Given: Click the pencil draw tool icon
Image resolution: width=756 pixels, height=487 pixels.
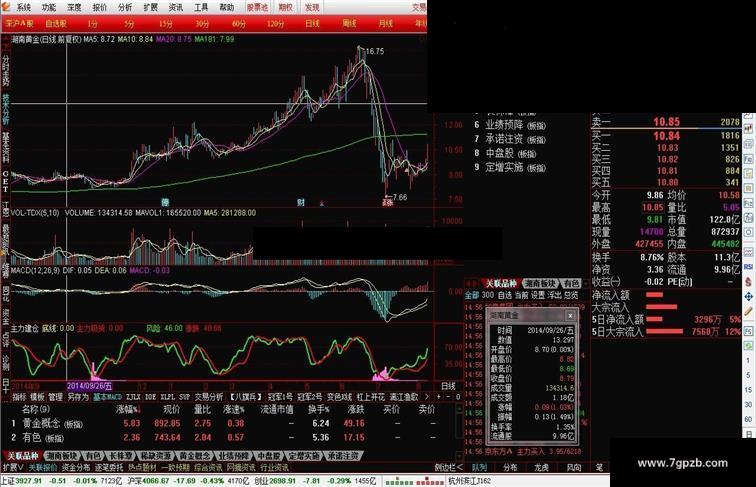Looking at the screenshot, I should tap(748, 311).
